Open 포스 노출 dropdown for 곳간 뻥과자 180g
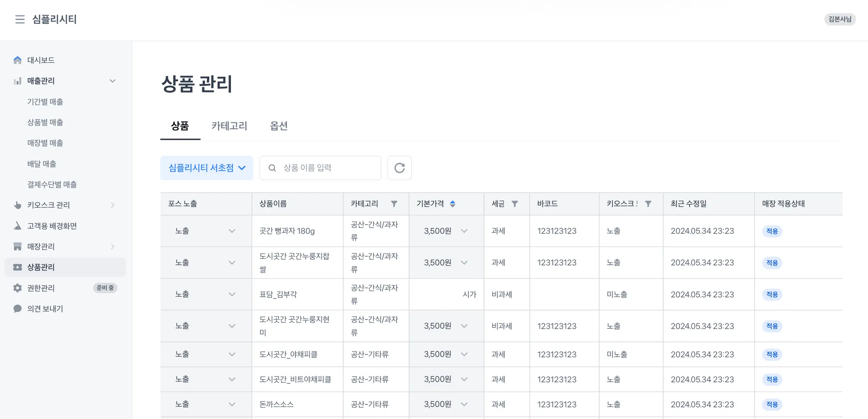 [x=206, y=231]
